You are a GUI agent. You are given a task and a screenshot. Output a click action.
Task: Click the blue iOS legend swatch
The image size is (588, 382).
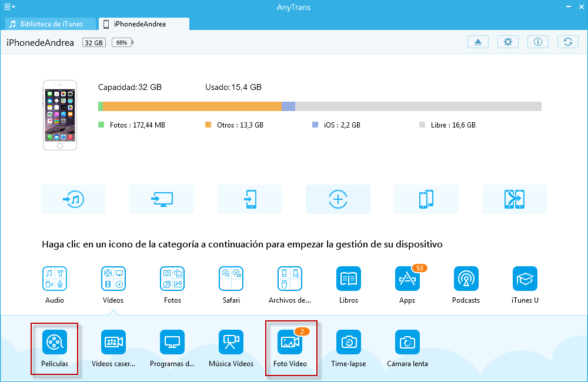pos(315,125)
